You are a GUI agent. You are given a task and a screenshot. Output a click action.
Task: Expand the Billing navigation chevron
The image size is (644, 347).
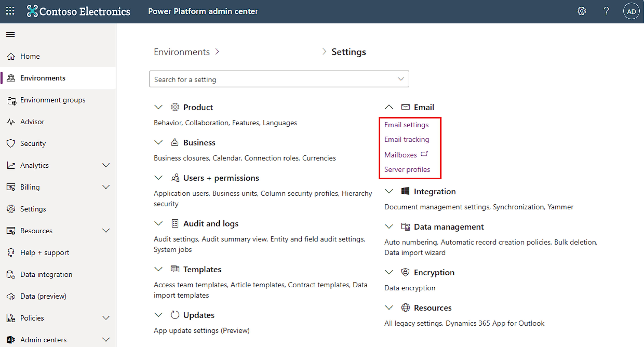pyautogui.click(x=106, y=187)
